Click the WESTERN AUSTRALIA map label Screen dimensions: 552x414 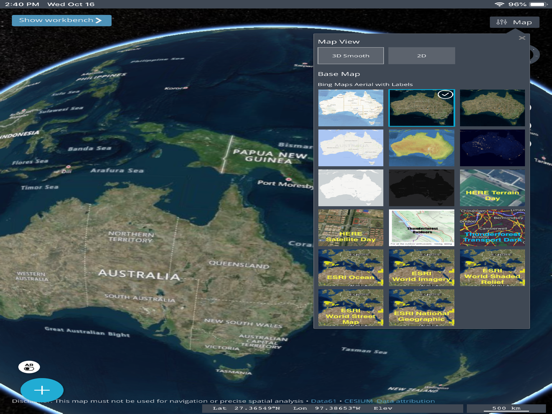coord(32,276)
